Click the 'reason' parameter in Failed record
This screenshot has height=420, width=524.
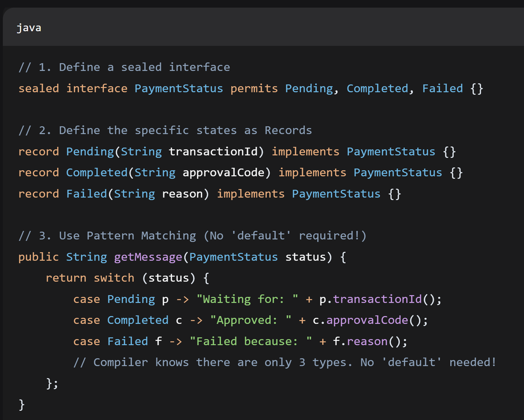pyautogui.click(x=183, y=194)
